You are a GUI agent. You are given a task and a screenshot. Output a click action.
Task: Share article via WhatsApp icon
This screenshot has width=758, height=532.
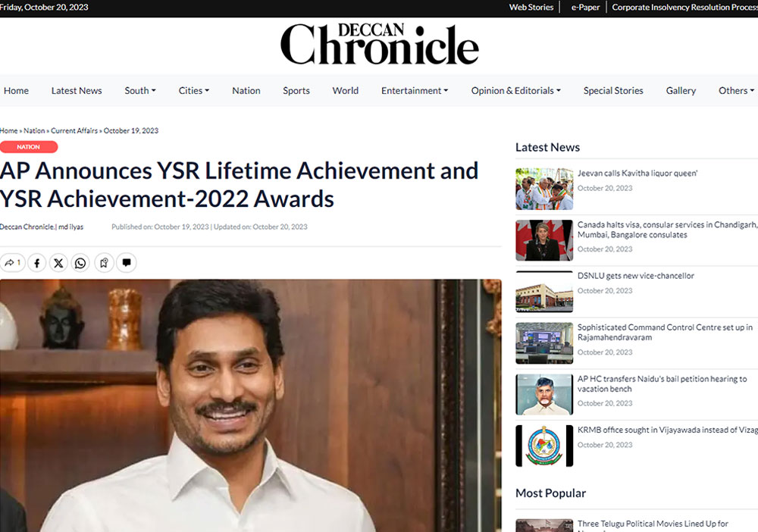click(80, 263)
